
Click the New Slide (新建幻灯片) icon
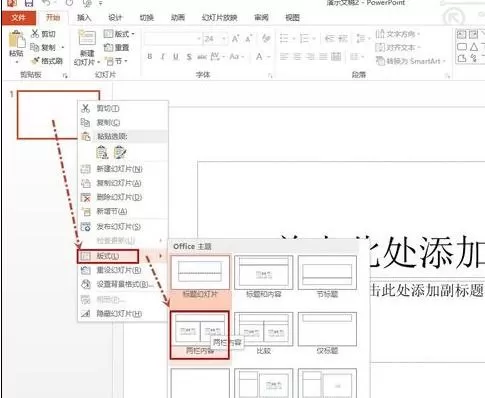pos(87,37)
